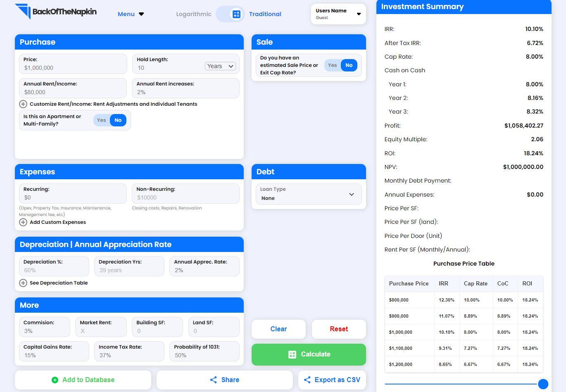Click the plus icon for See Depreciation Table
The width and height of the screenshot is (566, 392).
(x=23, y=283)
